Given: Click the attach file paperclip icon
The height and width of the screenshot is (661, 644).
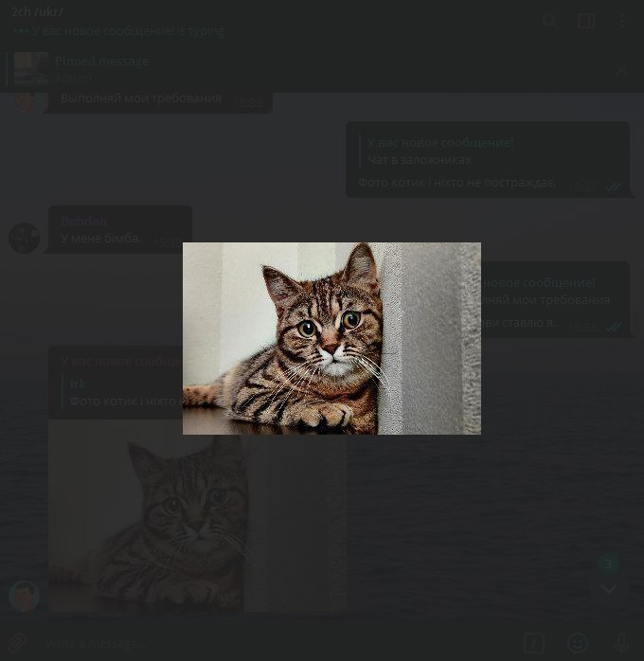Looking at the screenshot, I should [16, 643].
